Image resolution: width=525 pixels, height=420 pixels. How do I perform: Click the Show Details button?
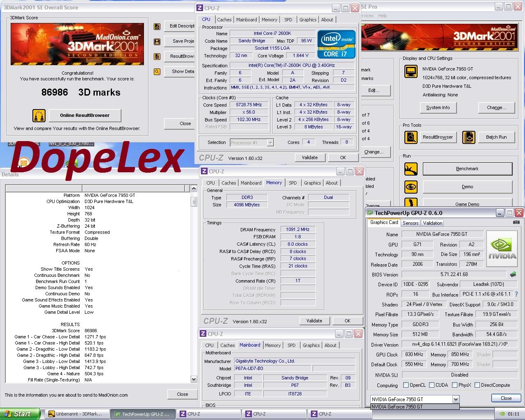[x=180, y=71]
